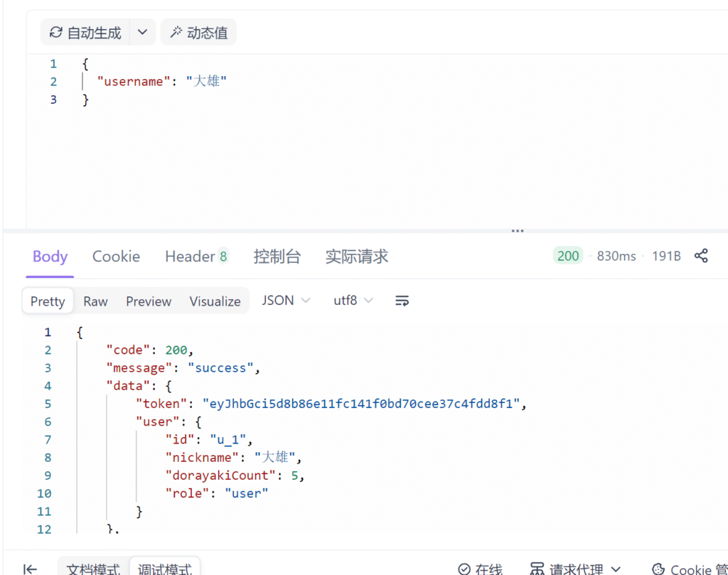Click the collapse sidebar arrow icon
The image size is (728, 575).
pyautogui.click(x=30, y=569)
